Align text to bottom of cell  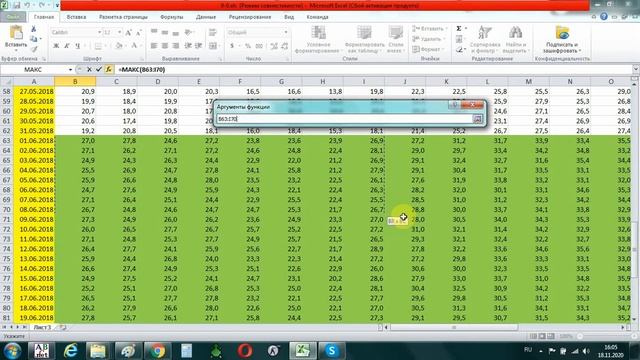point(176,32)
